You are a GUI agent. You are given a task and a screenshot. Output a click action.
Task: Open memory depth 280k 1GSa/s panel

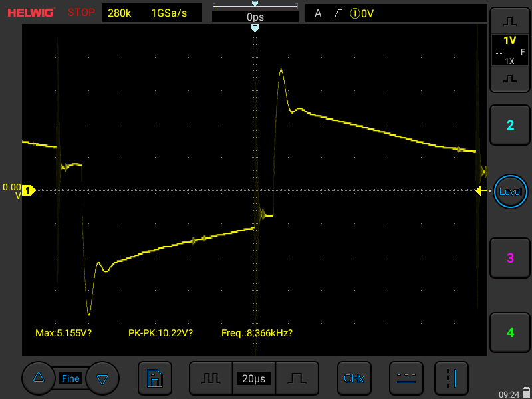pos(152,13)
